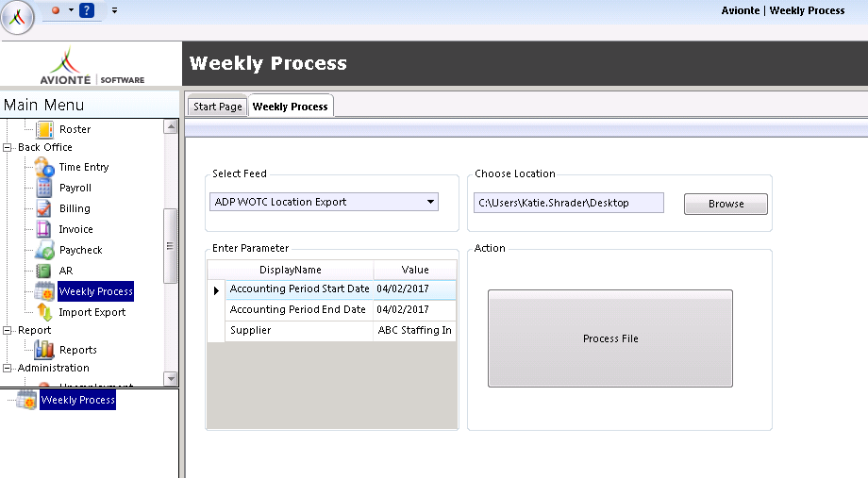Click the Choose Location path field

(x=569, y=203)
